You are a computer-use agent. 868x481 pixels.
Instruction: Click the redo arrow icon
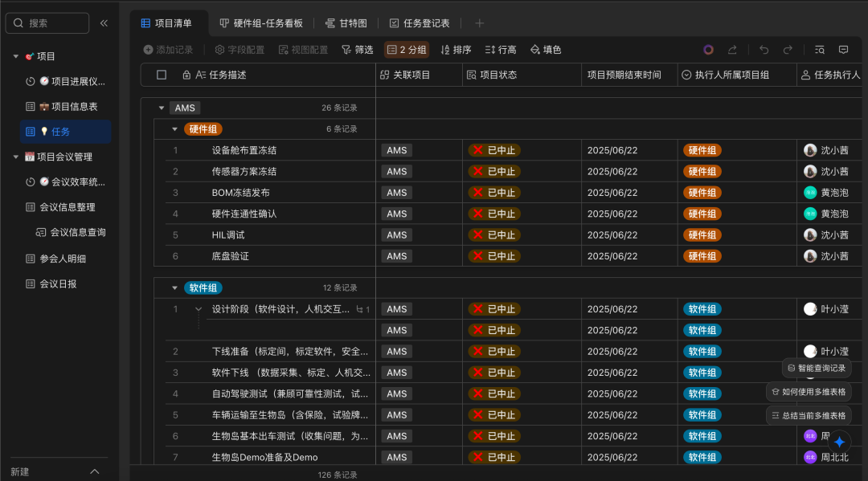point(788,50)
